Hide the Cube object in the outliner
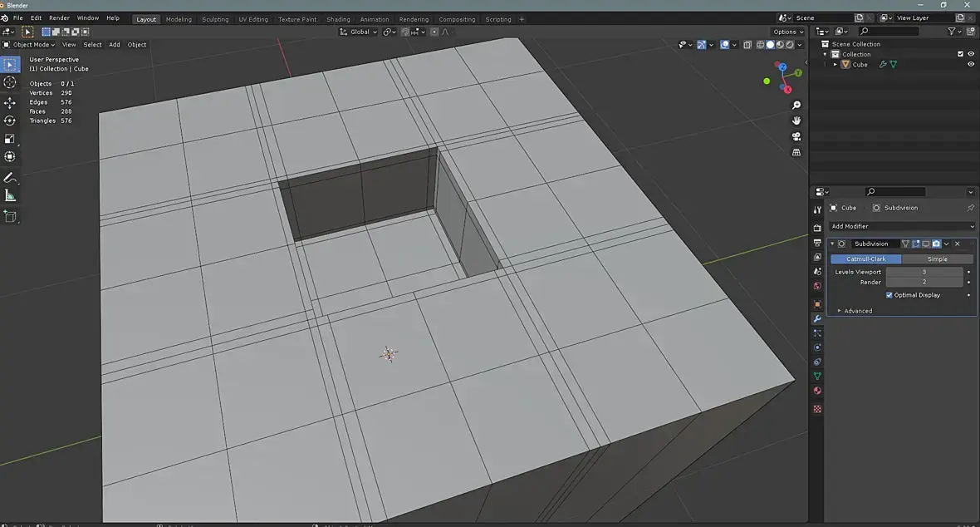Image resolution: width=980 pixels, height=527 pixels. pos(970,64)
